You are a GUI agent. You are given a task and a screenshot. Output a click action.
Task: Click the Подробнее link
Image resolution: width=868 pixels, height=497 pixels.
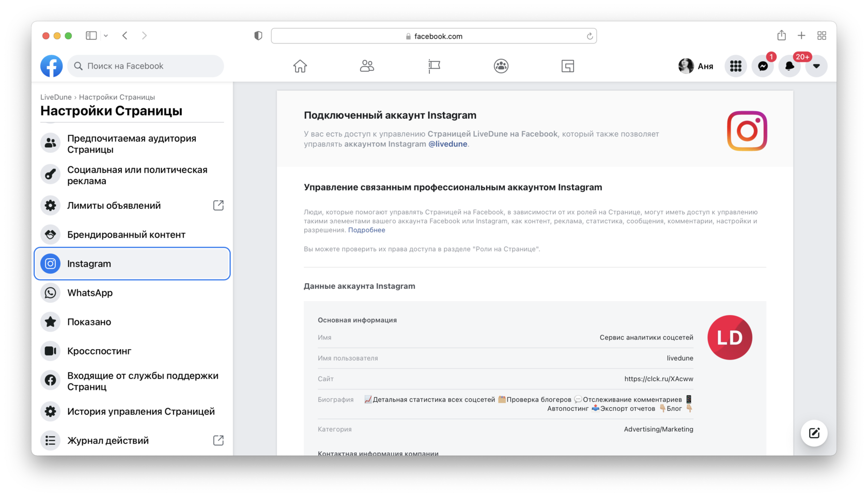(366, 229)
